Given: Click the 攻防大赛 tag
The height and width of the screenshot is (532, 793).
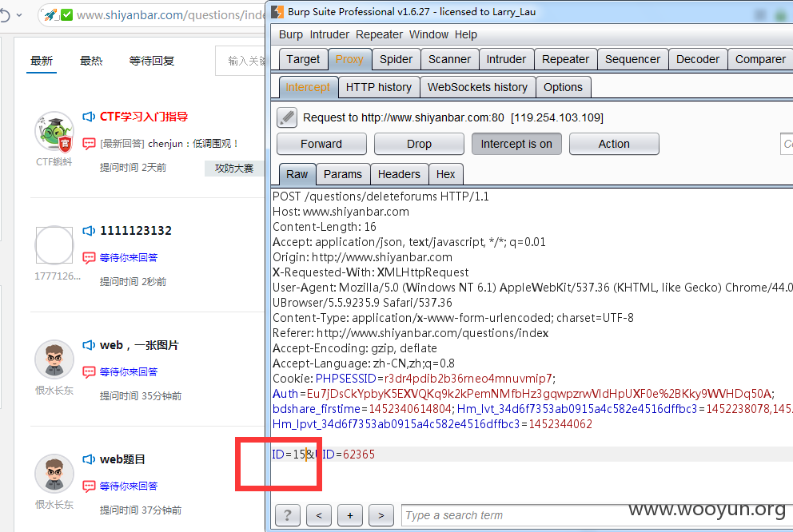Looking at the screenshot, I should pos(234,169).
